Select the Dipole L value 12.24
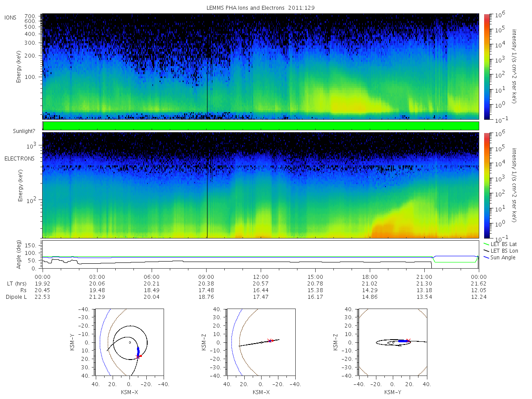This screenshot has height=399, width=532. tap(479, 297)
